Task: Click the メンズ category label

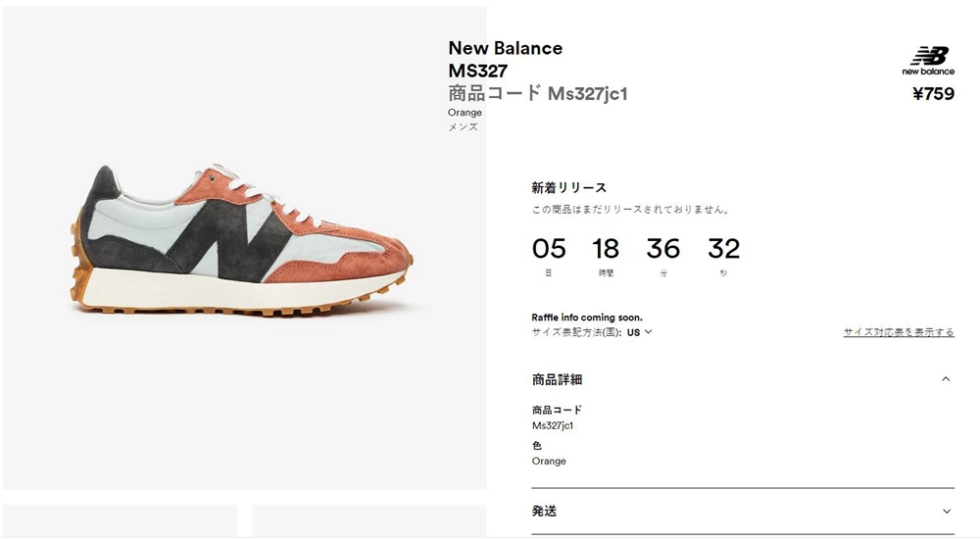Action: [x=464, y=127]
